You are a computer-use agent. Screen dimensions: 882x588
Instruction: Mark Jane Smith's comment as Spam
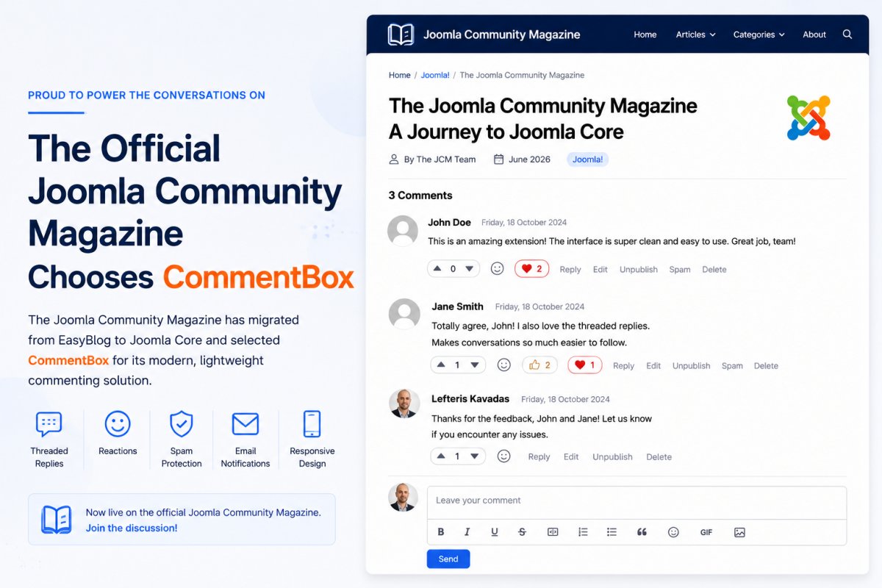(732, 366)
